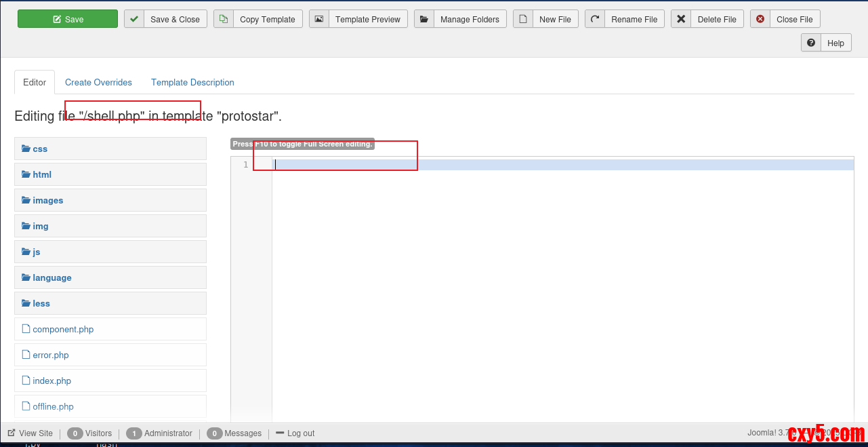This screenshot has width=868, height=447.
Task: Open Manage Folders via its label
Action: 470,19
